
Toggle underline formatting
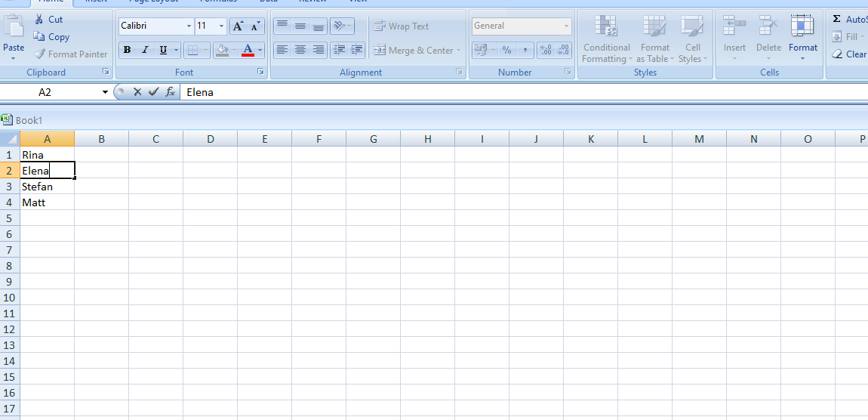pos(163,51)
